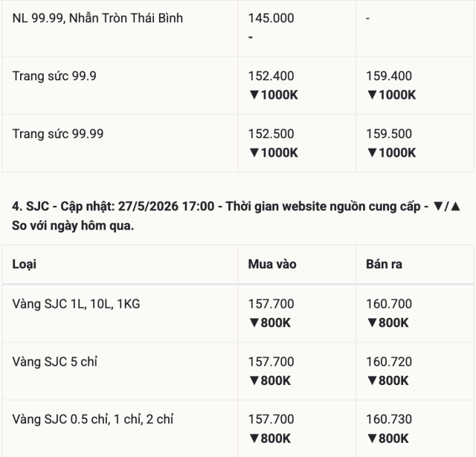This screenshot has width=476, height=457.
Task: Click the down arrow under 159.500 price
Action: point(372,152)
